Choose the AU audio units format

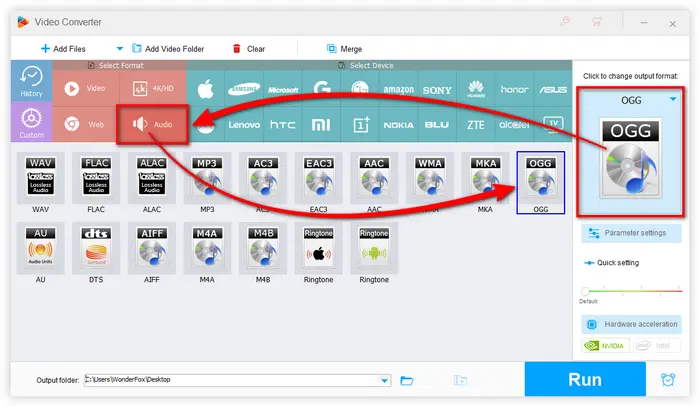pyautogui.click(x=41, y=248)
